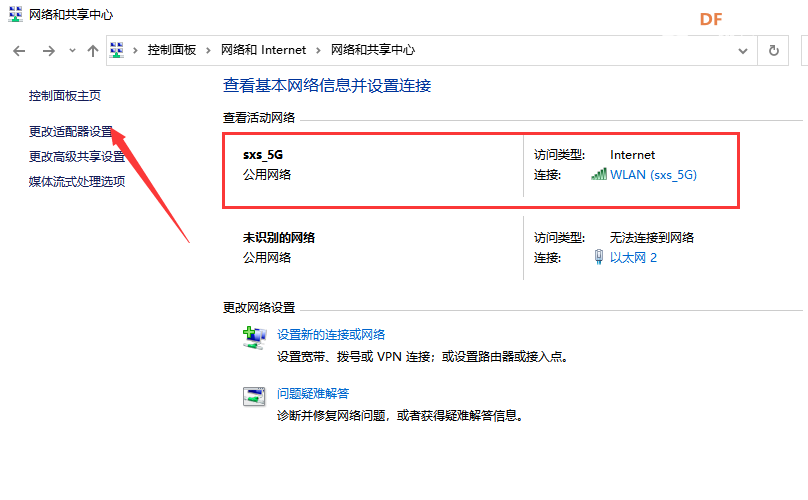The image size is (808, 500).
Task: Click the 设置新的连接或网络 setup icon
Action: (254, 338)
